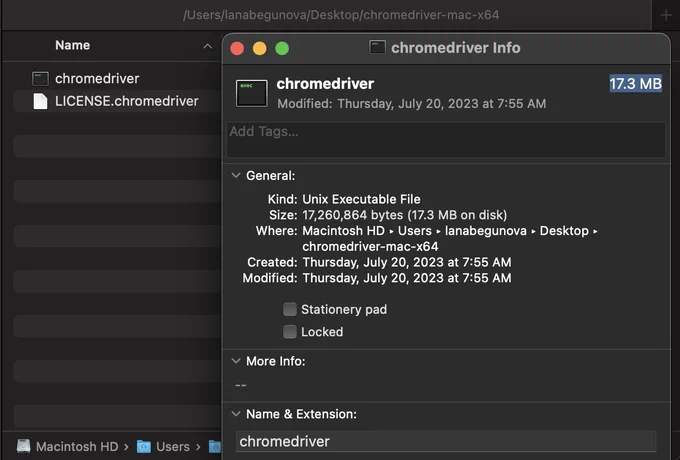680x460 pixels.
Task: Enable the Locked checkbox
Action: click(290, 332)
